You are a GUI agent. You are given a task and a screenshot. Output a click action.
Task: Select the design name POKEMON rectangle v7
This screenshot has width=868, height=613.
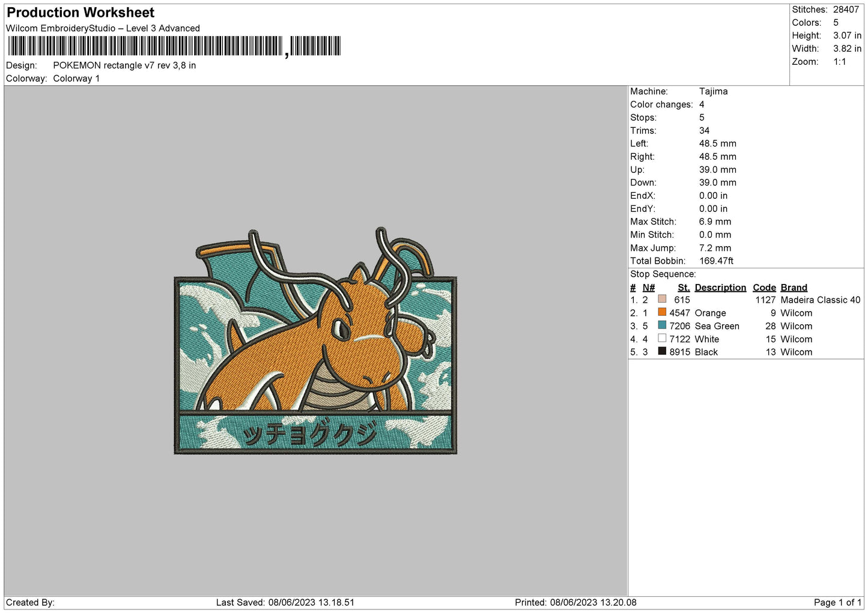coord(124,65)
